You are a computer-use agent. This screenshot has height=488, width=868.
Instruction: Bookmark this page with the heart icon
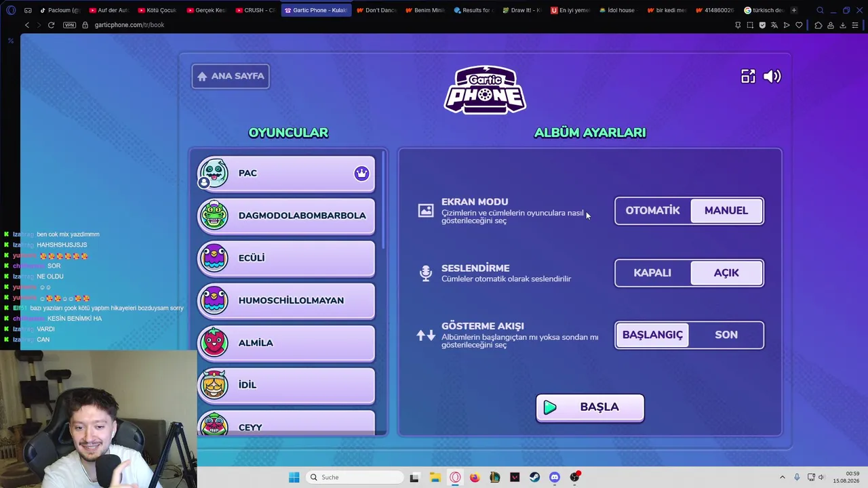(x=799, y=25)
